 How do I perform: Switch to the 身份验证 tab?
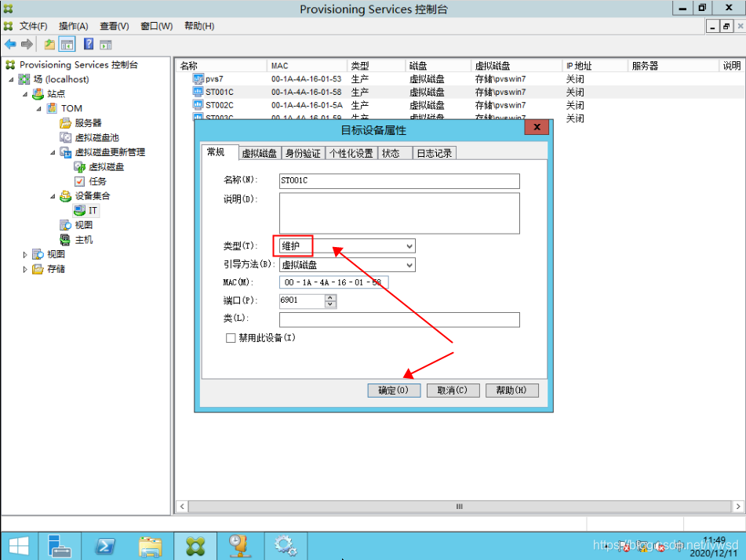click(x=302, y=154)
